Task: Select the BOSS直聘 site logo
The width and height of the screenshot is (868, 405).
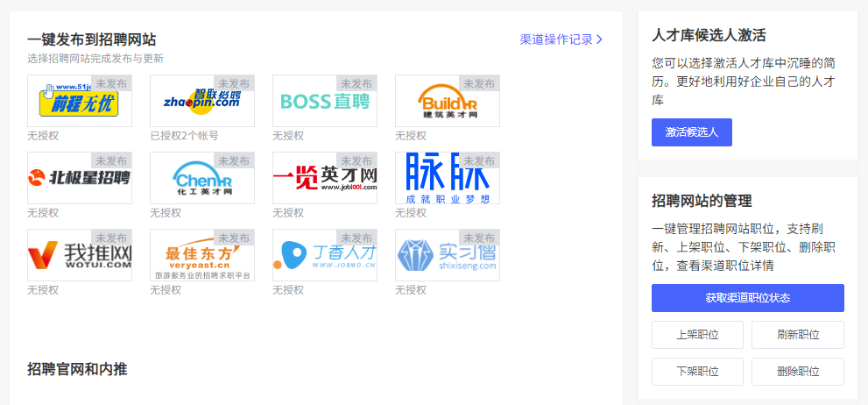Action: (325, 101)
